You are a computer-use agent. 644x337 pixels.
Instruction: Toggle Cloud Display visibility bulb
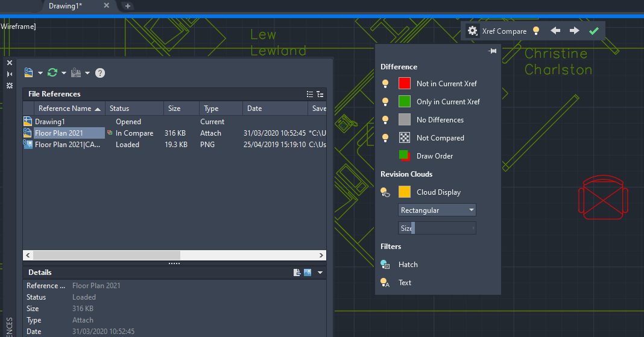(385, 192)
